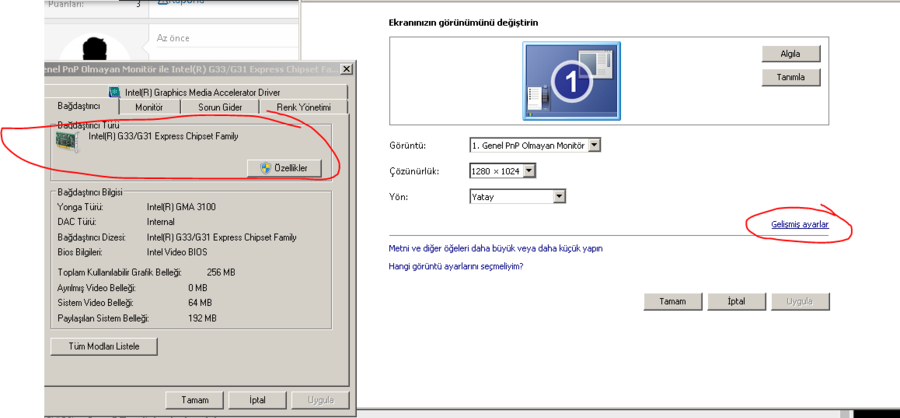Screen dimensions: 900x418
Task: Click the adapter card icon beside Intel G33/G31
Action: [67, 141]
